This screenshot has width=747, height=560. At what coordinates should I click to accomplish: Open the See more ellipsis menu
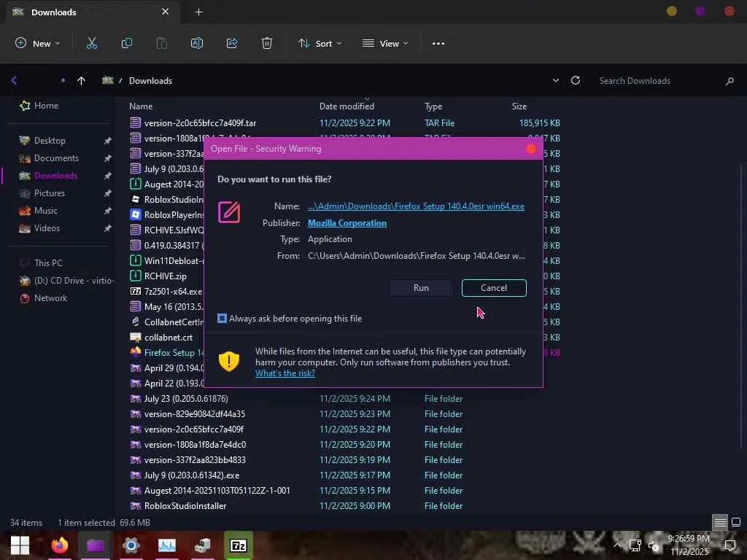(x=438, y=43)
